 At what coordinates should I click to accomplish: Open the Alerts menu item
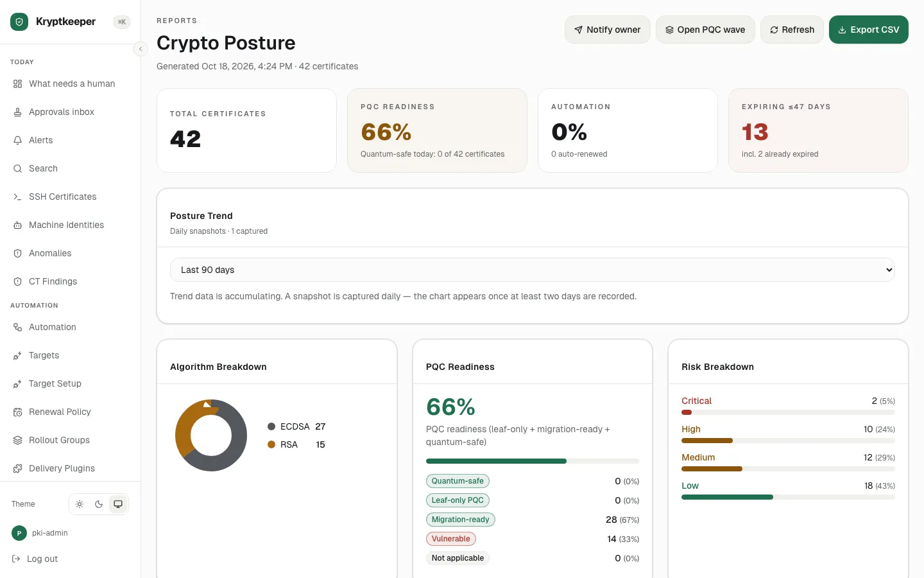[71, 140]
